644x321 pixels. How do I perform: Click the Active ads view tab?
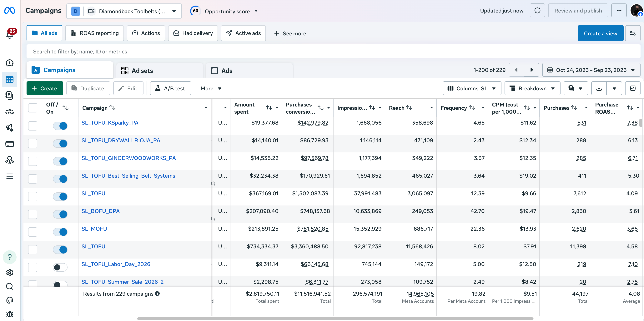coord(243,33)
